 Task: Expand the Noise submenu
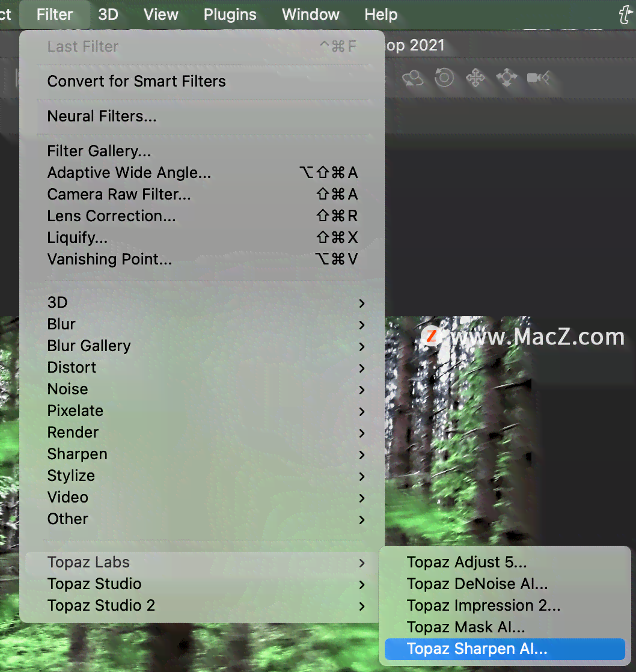pyautogui.click(x=201, y=389)
